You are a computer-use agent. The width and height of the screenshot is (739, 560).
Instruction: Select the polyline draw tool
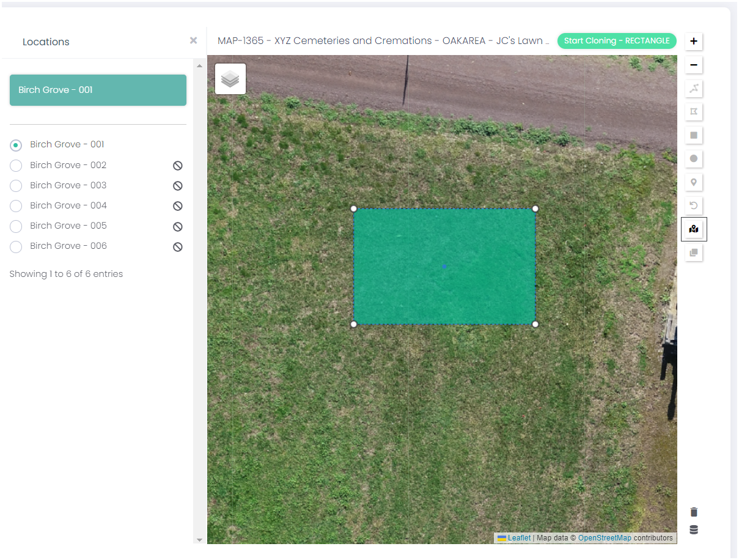coord(694,89)
